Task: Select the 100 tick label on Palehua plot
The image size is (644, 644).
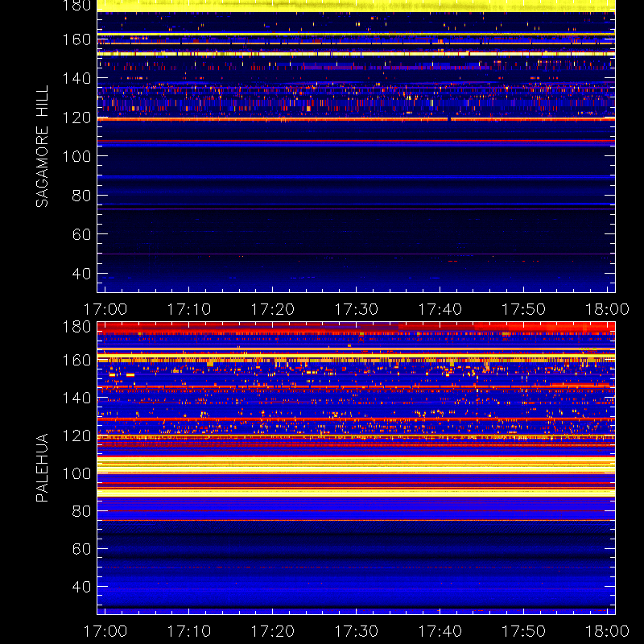Action: pos(76,473)
